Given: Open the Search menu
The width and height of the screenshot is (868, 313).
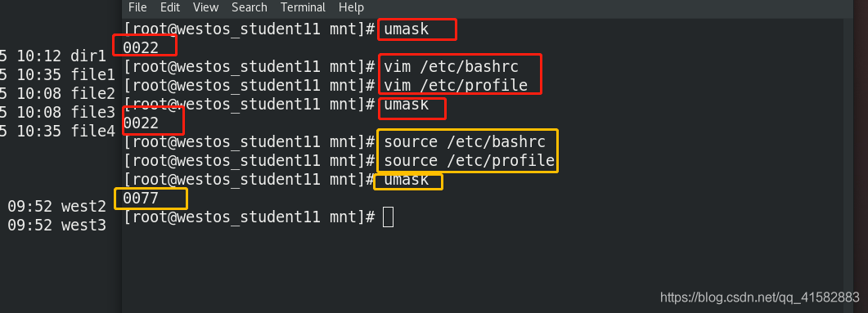Looking at the screenshot, I should coord(249,7).
